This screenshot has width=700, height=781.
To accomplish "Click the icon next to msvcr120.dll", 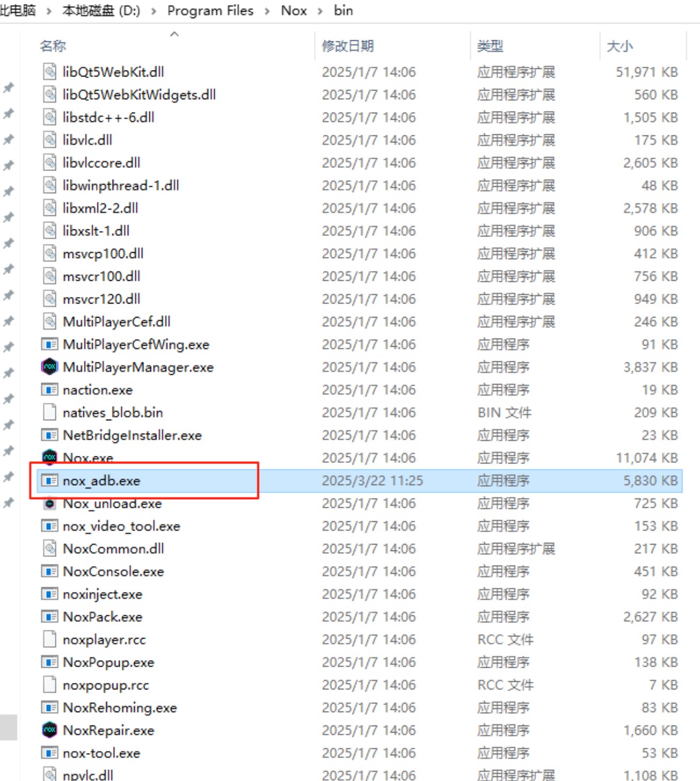I will point(50,299).
